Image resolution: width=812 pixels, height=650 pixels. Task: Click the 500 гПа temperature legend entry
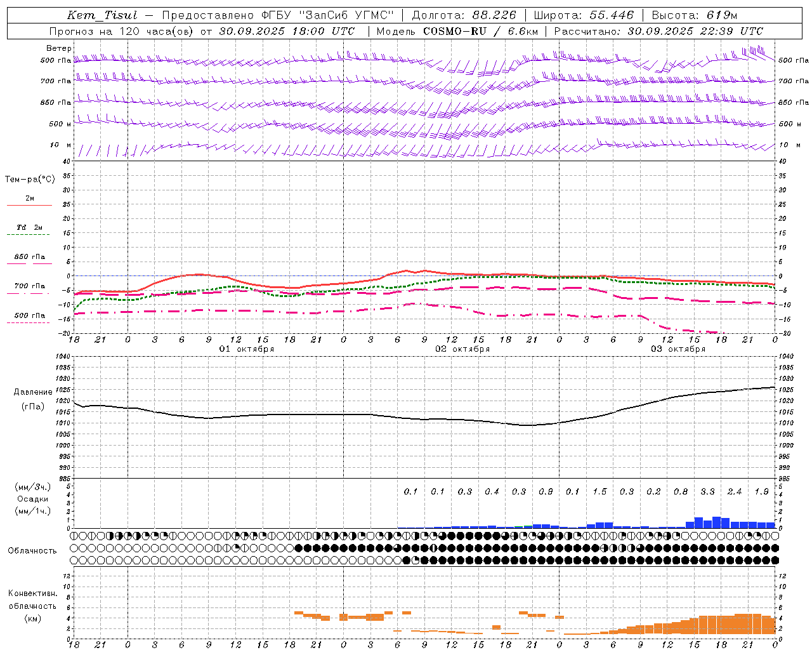point(30,315)
